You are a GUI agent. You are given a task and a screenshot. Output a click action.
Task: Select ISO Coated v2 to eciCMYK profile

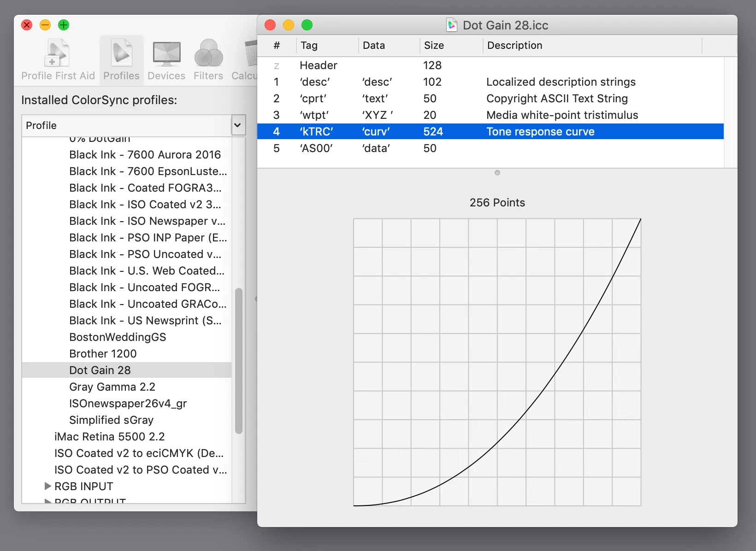[x=127, y=453]
